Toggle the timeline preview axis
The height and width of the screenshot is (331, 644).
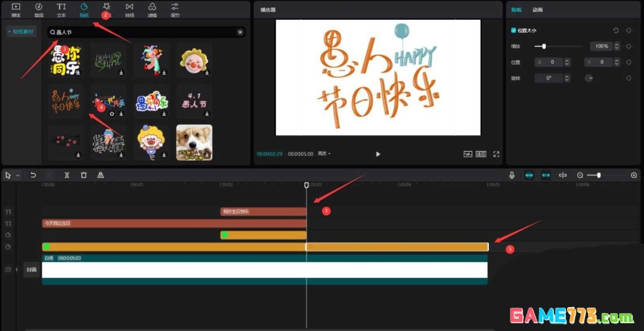coord(563,175)
